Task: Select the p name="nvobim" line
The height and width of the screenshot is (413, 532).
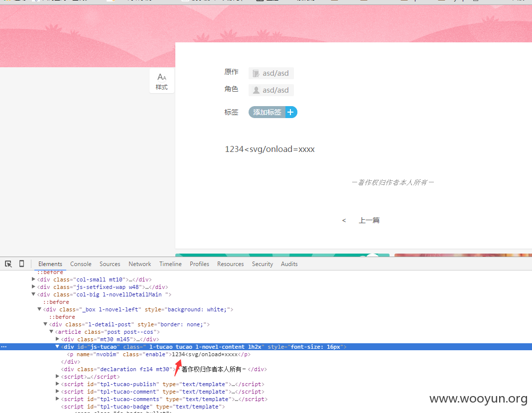Action: (159, 354)
